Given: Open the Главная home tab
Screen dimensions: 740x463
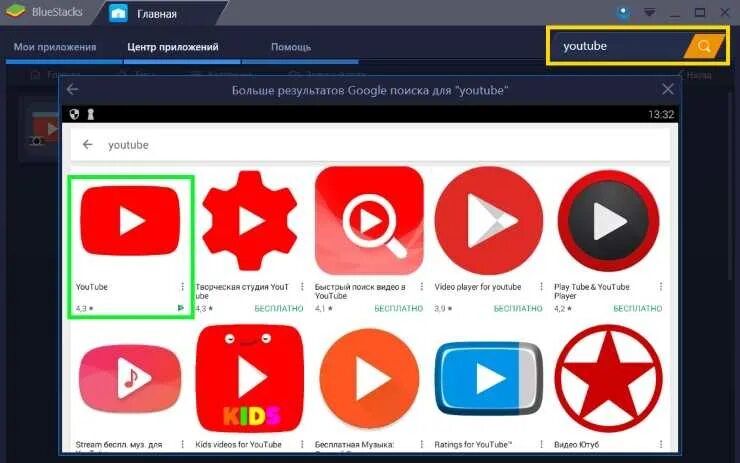Looking at the screenshot, I should coord(157,14).
